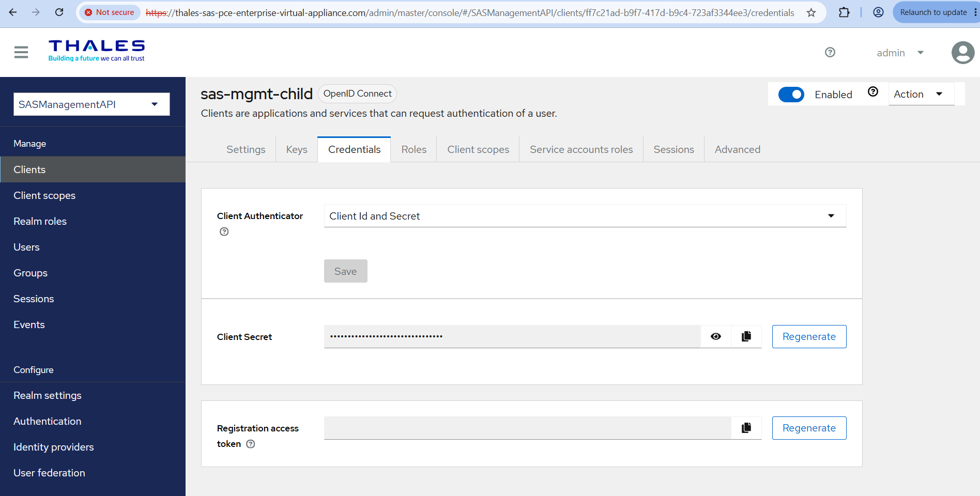Expand the Action dropdown

coord(921,94)
